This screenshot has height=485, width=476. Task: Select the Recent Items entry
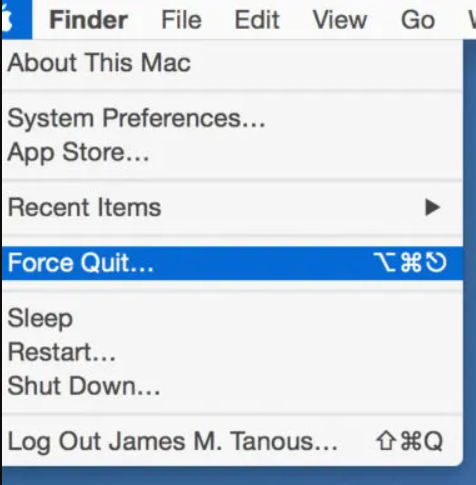232,207
